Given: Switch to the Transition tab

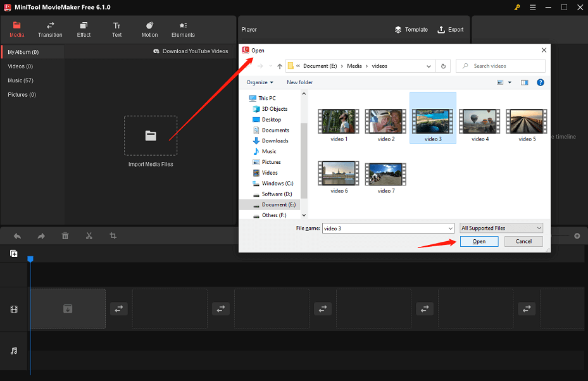Looking at the screenshot, I should point(50,29).
